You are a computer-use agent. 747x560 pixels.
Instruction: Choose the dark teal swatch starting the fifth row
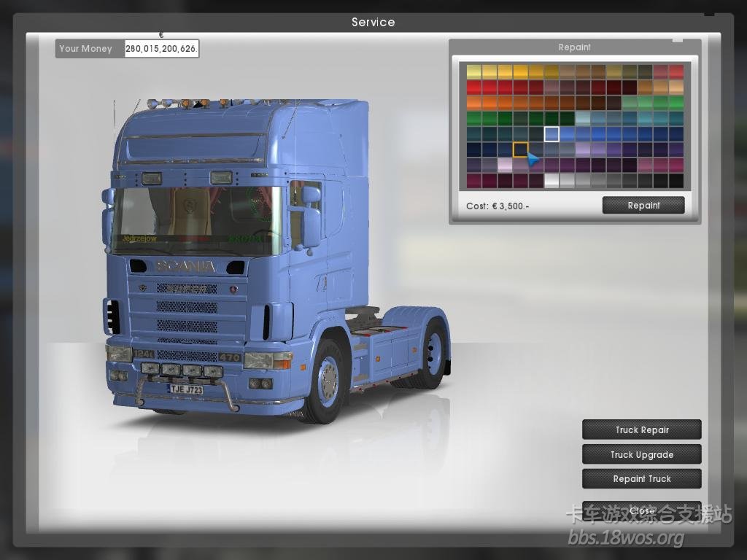pyautogui.click(x=474, y=134)
